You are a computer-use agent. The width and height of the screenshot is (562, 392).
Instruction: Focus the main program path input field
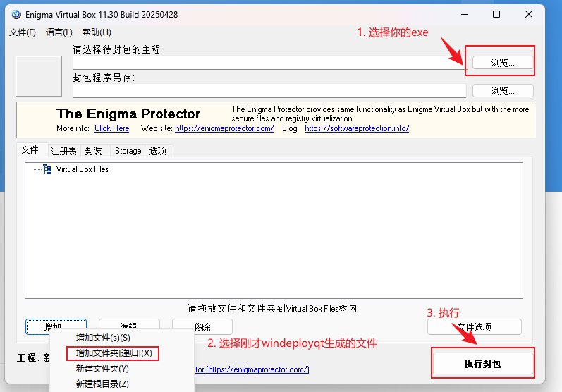[269, 63]
